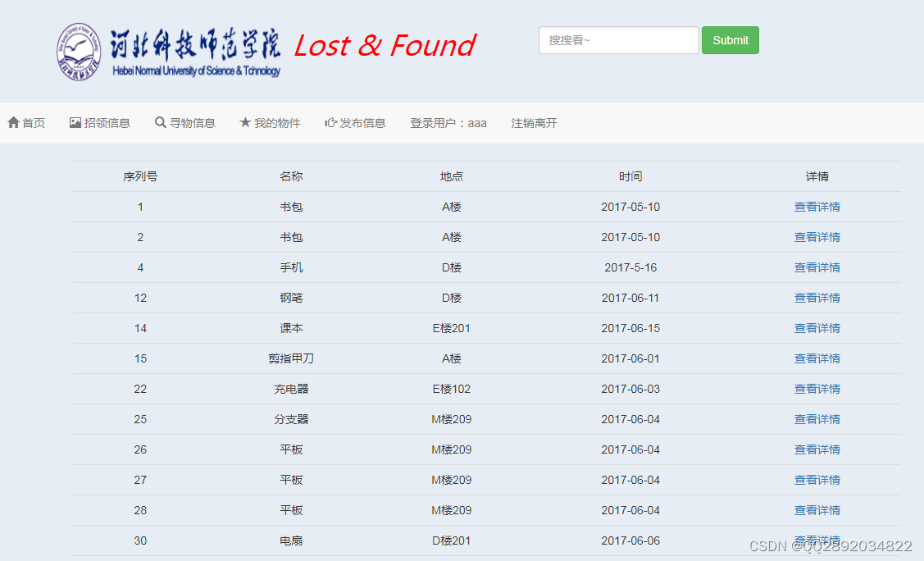Click the 时间 column header

630,176
